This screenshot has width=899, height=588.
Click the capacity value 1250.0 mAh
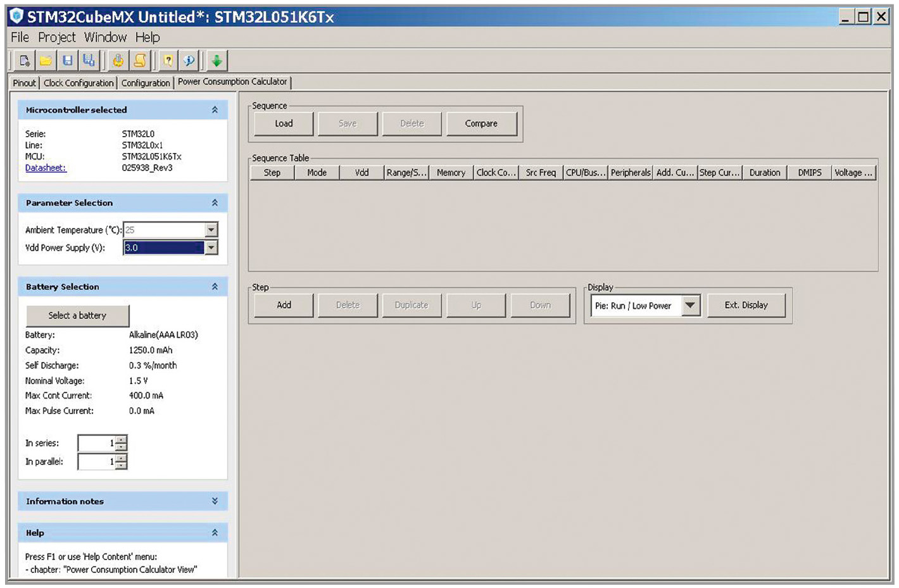click(151, 350)
